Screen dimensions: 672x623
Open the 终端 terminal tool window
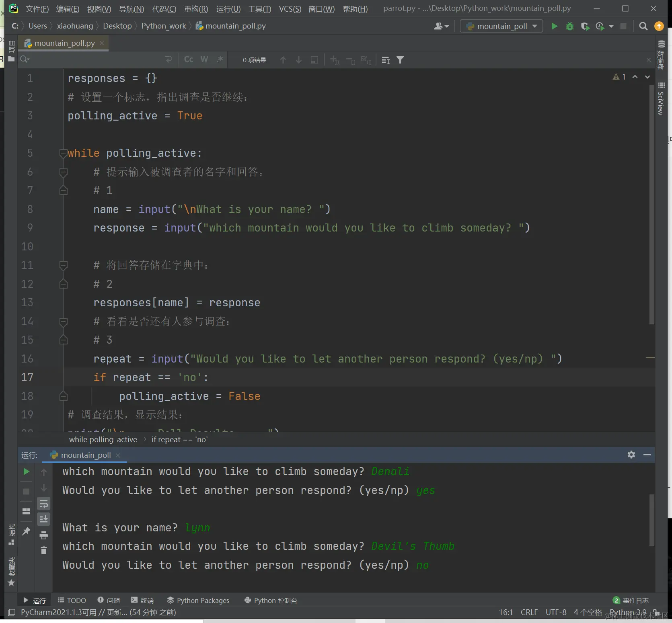(x=142, y=600)
